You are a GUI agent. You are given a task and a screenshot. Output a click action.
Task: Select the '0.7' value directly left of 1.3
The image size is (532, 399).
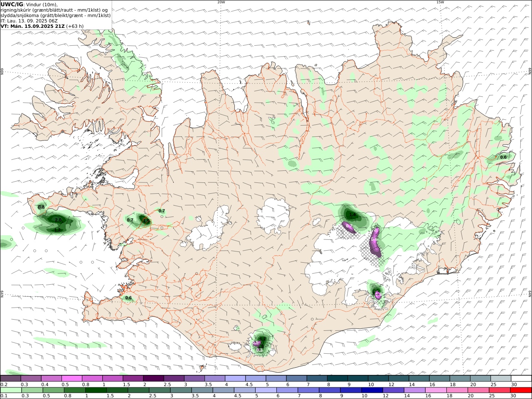click(130, 220)
